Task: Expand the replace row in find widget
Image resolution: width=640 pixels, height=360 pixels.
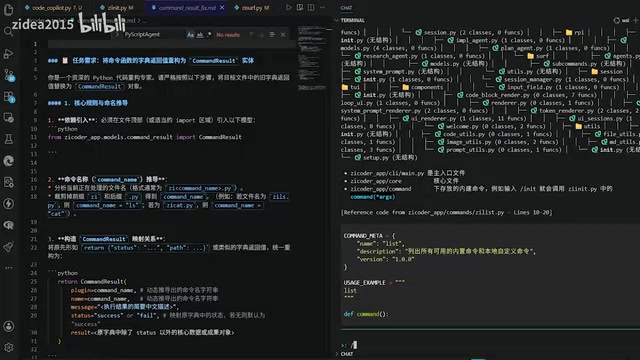Action: click(x=117, y=35)
